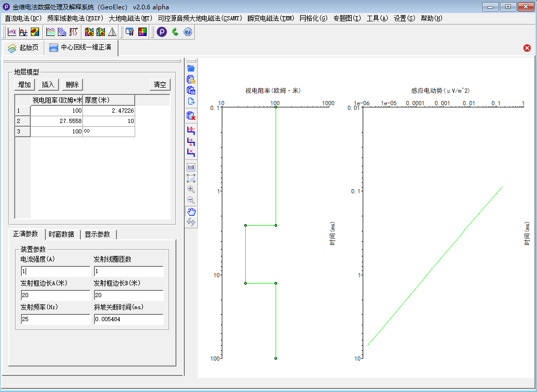Image resolution: width=537 pixels, height=392 pixels.
Task: Open the 设置(S) menu
Action: point(404,18)
